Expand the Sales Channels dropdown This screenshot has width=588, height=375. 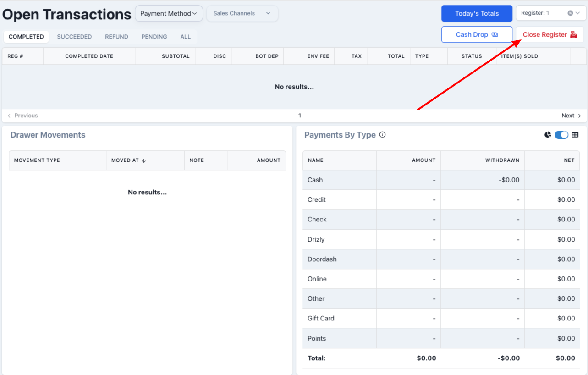coord(242,14)
